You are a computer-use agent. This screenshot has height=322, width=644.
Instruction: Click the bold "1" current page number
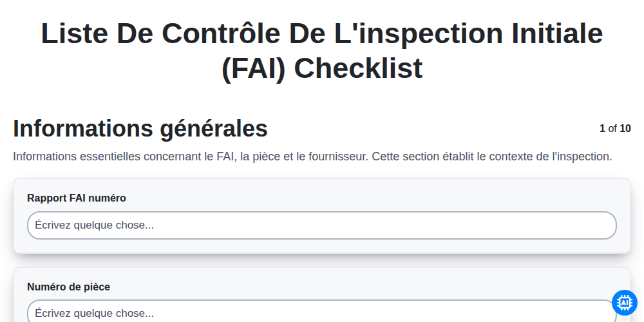[x=602, y=129]
